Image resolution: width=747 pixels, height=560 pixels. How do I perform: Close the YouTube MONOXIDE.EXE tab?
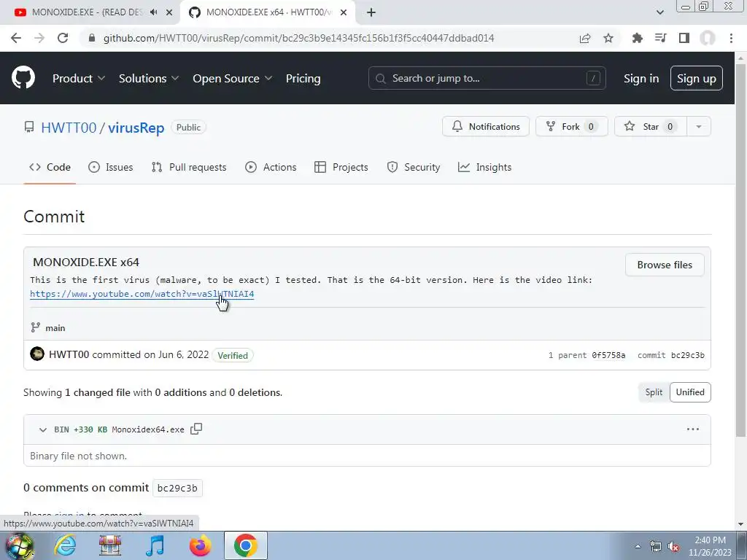point(169,12)
